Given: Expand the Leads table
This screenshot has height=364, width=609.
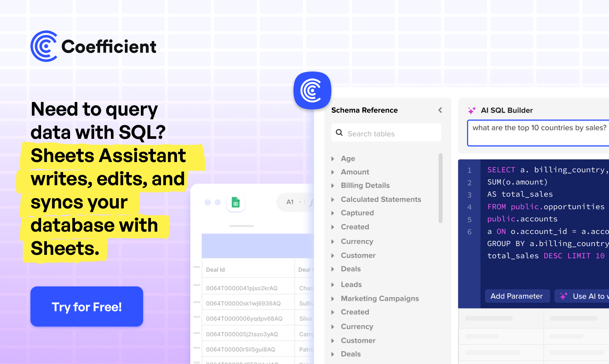Looking at the screenshot, I should tap(333, 285).
